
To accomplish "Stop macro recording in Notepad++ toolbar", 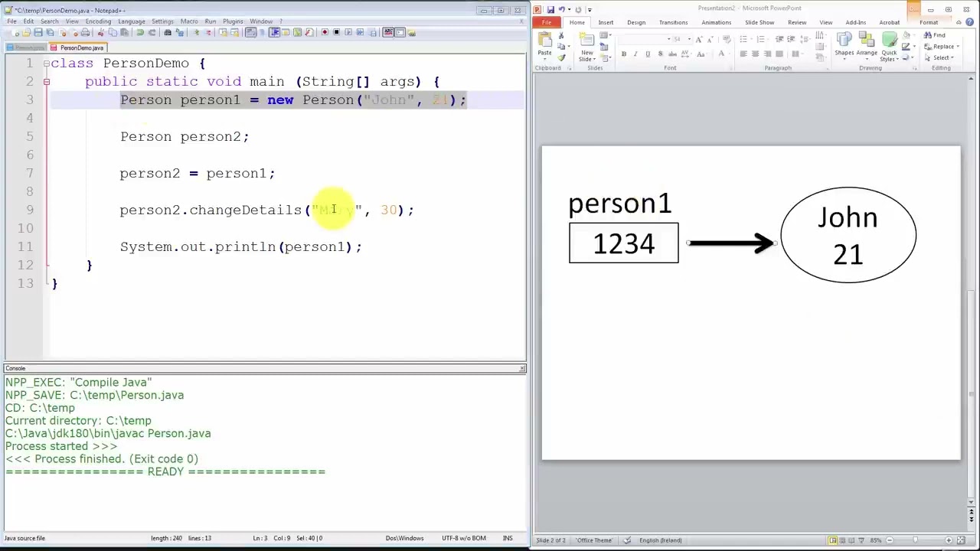I will point(337,32).
